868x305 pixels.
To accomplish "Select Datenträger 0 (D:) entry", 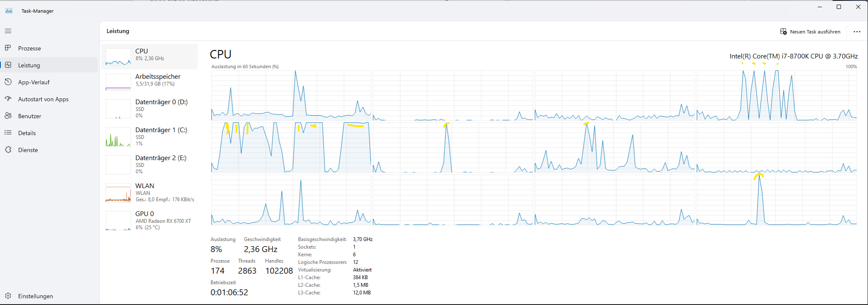I will 150,108.
